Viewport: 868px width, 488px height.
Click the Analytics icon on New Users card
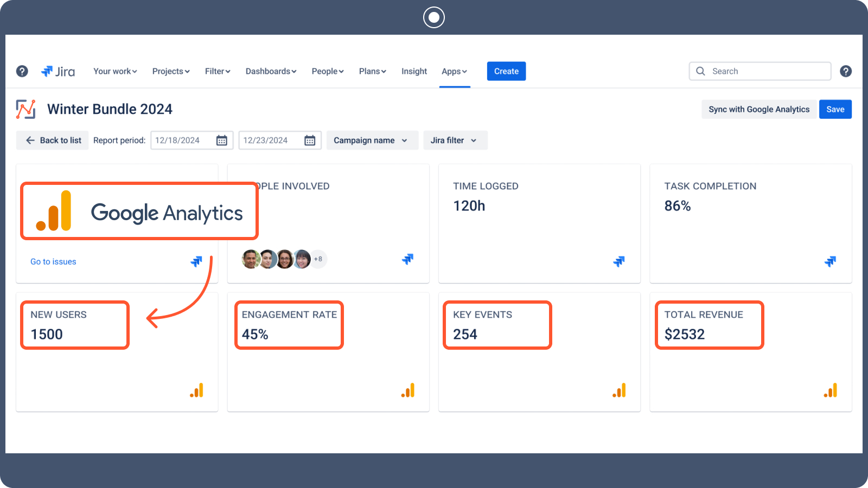pos(196,390)
